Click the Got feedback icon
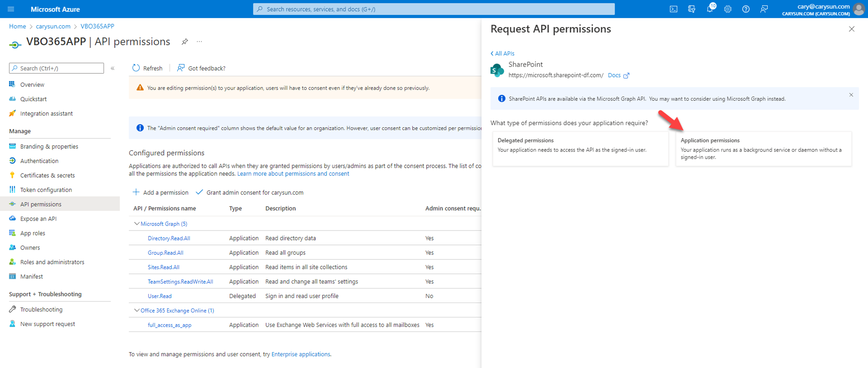Screen dimensions: 868x368 [181, 68]
